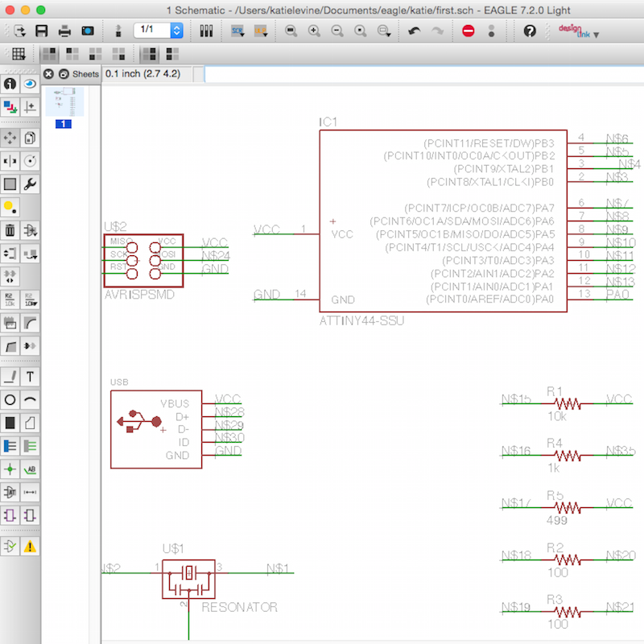Open the Change wrench tool
The width and height of the screenshot is (644, 644).
[30, 184]
